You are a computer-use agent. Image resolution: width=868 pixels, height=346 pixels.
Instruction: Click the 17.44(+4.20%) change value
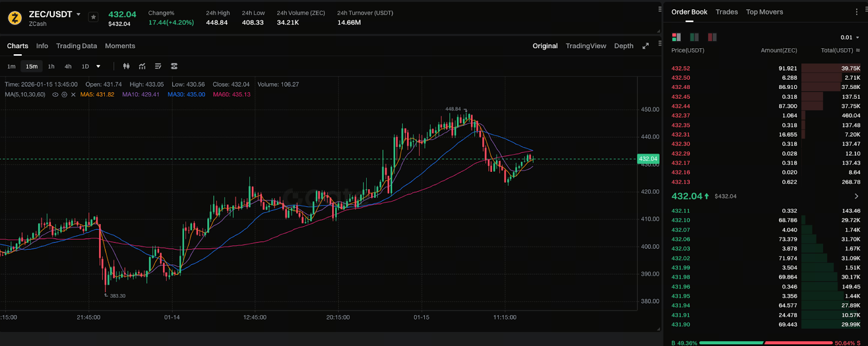pos(171,23)
